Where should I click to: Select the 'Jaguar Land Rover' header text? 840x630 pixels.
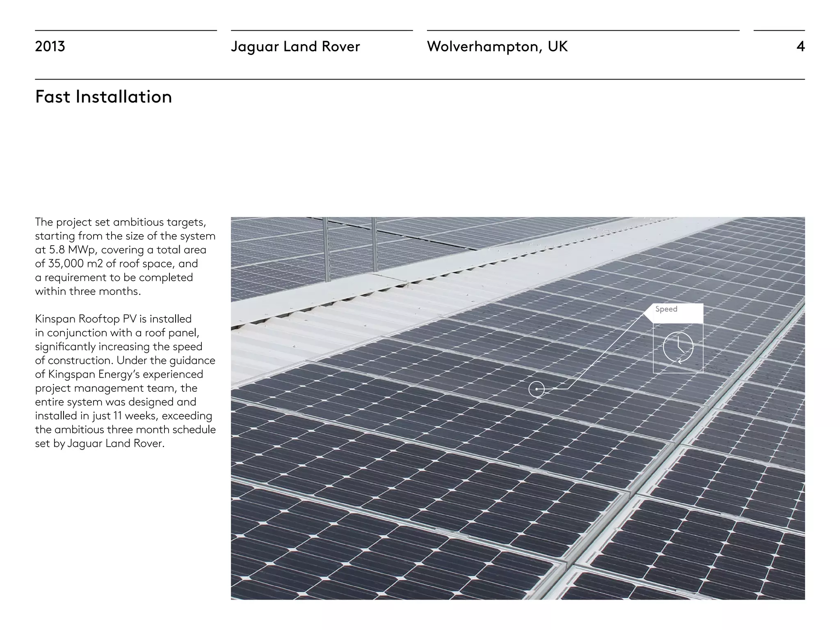point(295,46)
